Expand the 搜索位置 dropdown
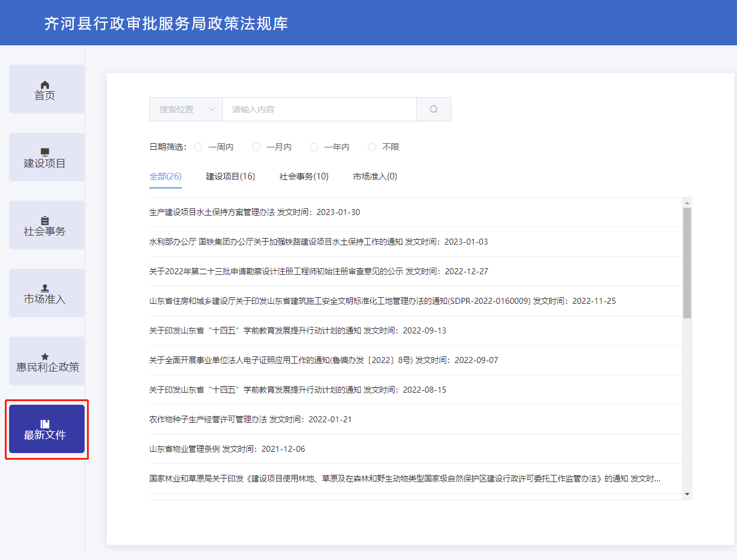The width and height of the screenshot is (737, 560). click(x=186, y=109)
